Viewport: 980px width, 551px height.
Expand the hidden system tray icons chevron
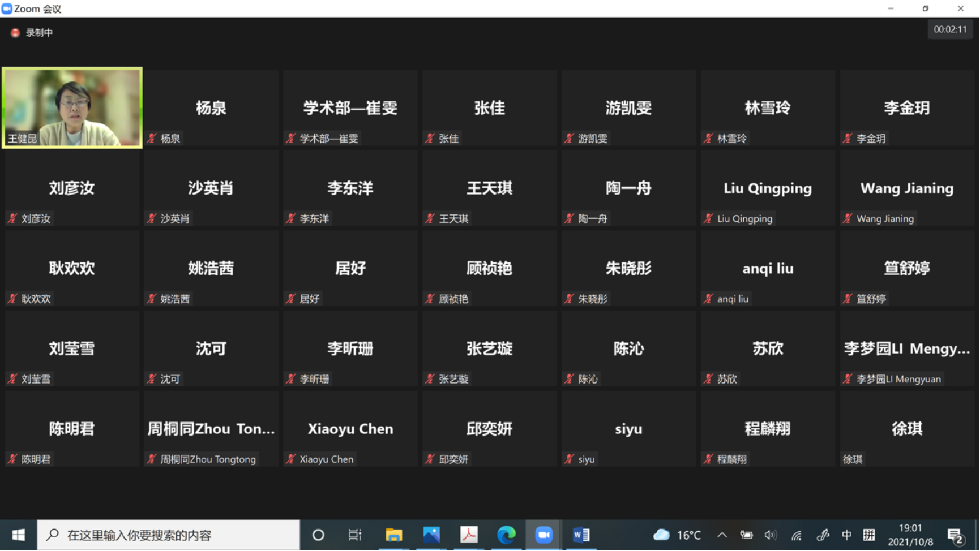point(722,535)
